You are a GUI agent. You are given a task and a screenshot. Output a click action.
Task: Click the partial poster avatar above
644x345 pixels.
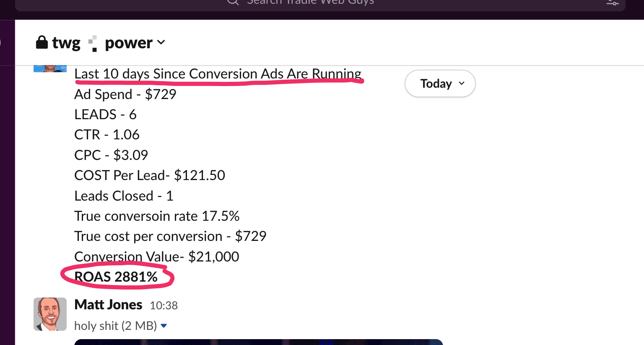(50, 68)
